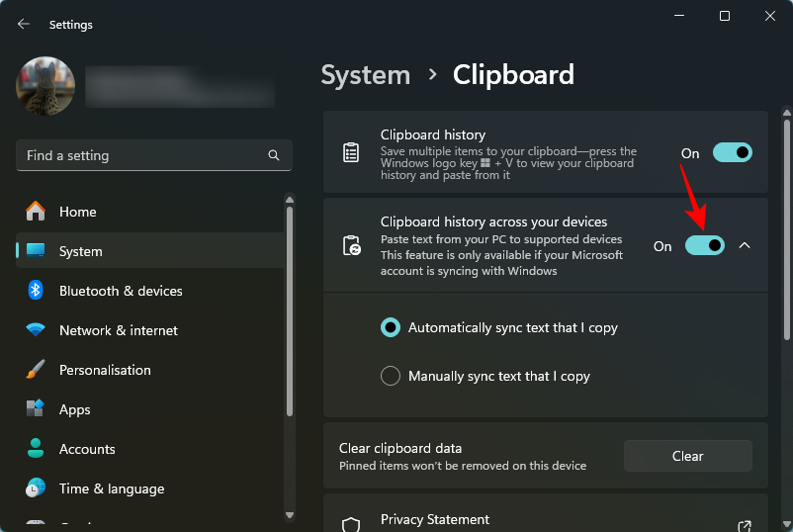The height and width of the screenshot is (532, 793).
Task: Open Bluetooth & devices settings
Action: [x=150, y=291]
